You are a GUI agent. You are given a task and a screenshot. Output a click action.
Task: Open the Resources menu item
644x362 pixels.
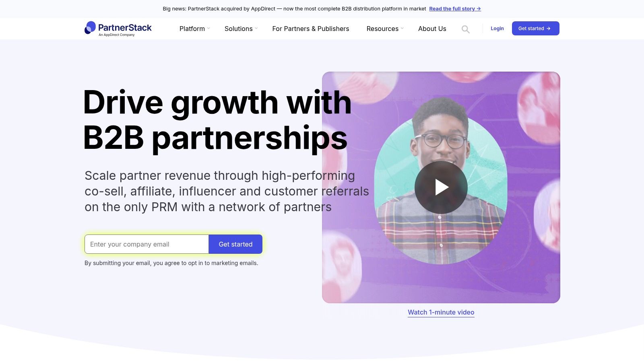382,29
